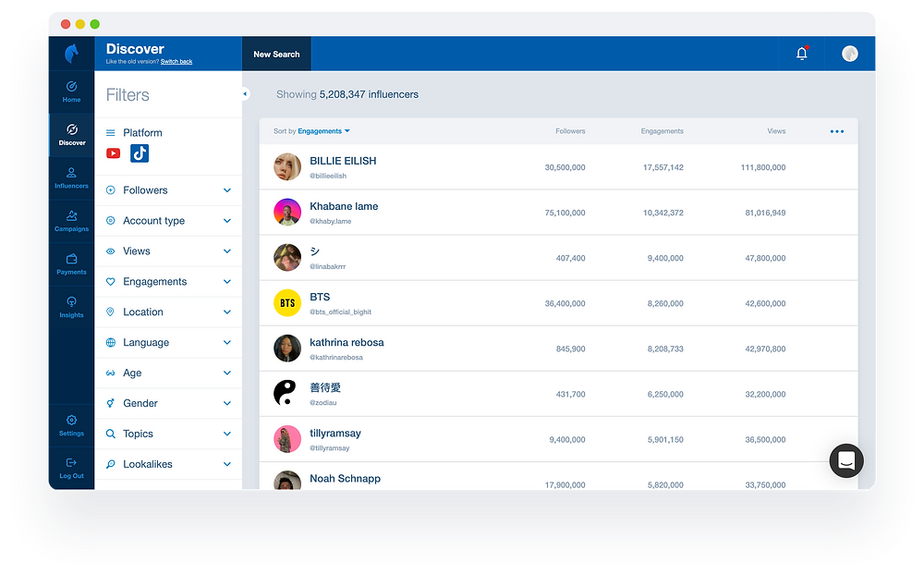Collapse filters panel arrow

point(245,93)
